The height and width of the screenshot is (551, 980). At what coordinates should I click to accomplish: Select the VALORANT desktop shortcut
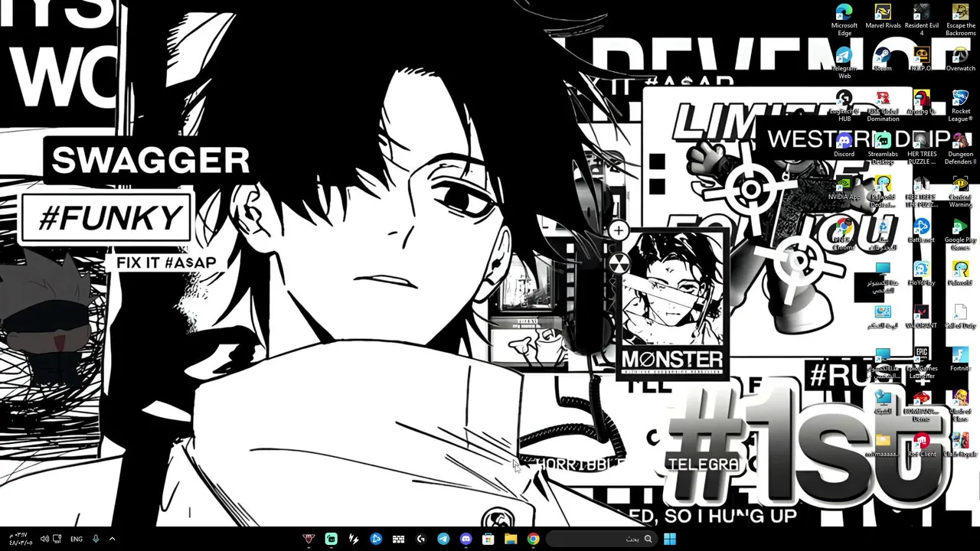pos(921,316)
